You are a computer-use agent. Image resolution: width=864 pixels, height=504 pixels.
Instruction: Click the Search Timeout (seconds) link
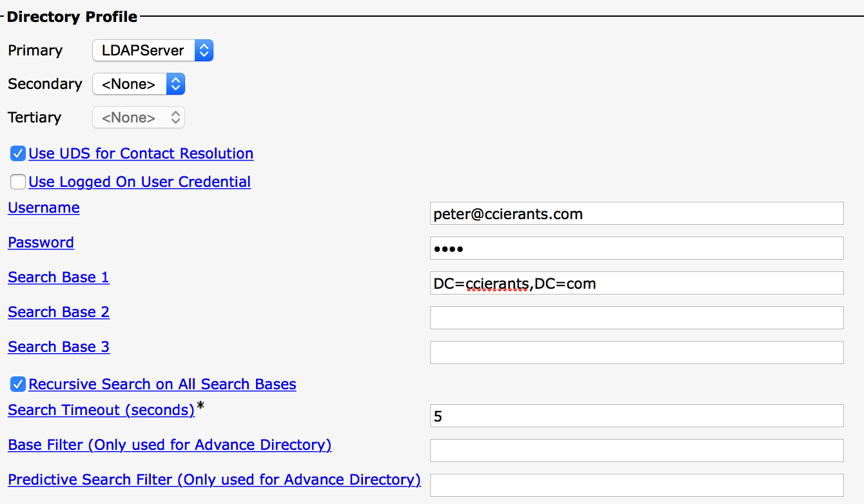pos(101,410)
